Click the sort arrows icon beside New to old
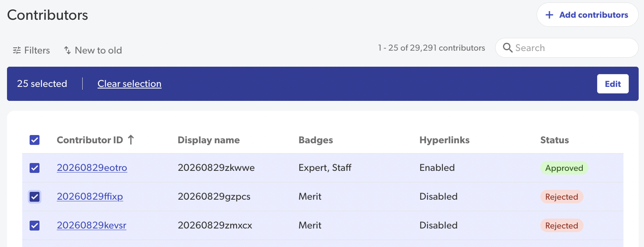The width and height of the screenshot is (644, 247). [67, 50]
